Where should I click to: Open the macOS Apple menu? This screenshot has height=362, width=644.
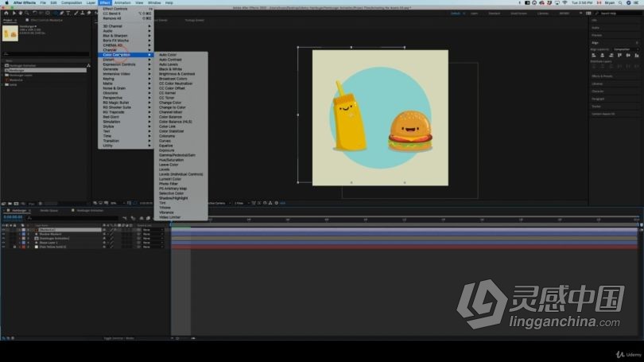click(6, 2)
